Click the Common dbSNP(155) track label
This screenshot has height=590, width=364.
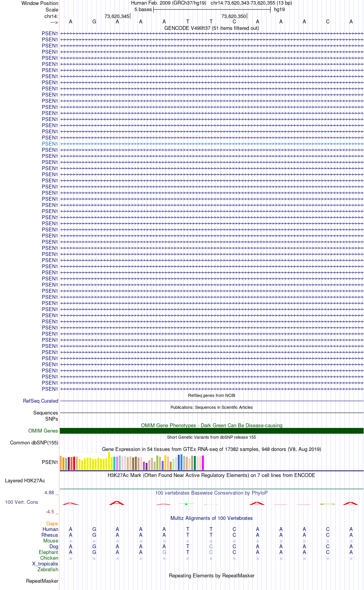tap(34, 443)
